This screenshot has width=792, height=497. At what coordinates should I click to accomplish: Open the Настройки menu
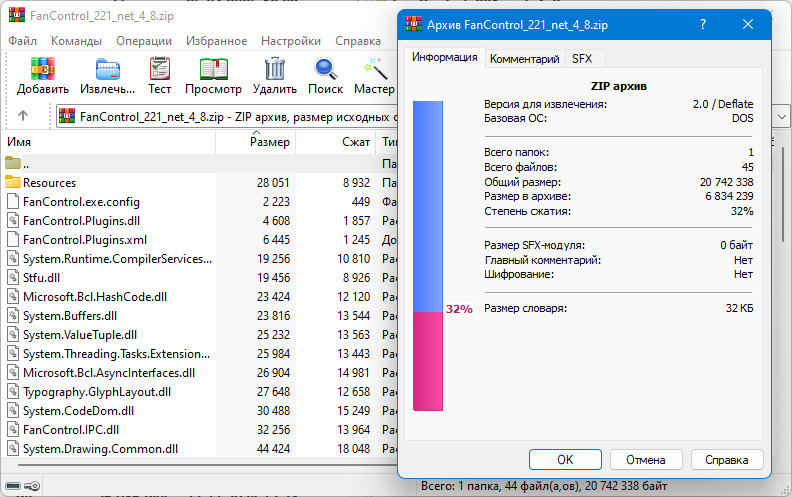pos(291,40)
